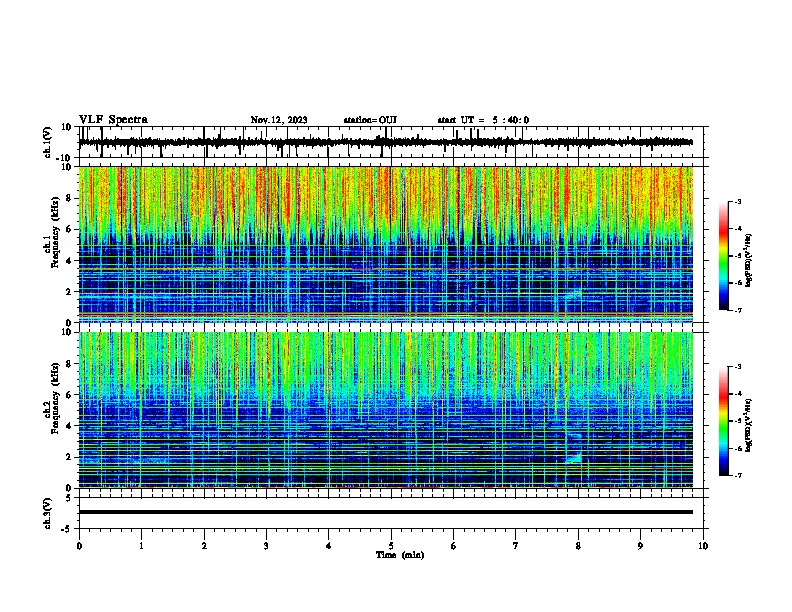The height and width of the screenshot is (612, 792).
Task: Click time axis tick label "5"
Action: pos(391,546)
